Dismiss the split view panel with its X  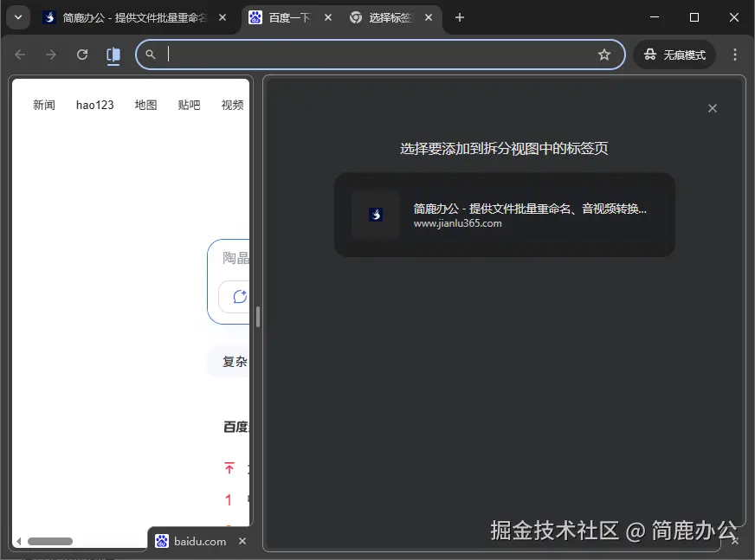coord(713,108)
